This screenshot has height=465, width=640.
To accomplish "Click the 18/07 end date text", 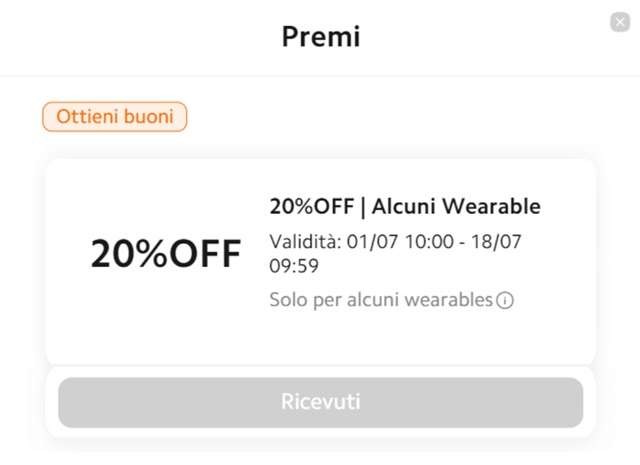I will click(496, 242).
